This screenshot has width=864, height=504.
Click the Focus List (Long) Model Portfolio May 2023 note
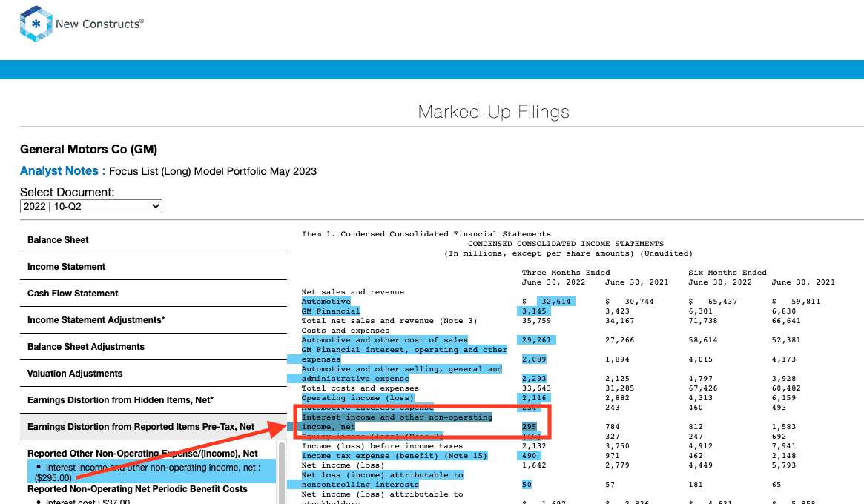213,171
